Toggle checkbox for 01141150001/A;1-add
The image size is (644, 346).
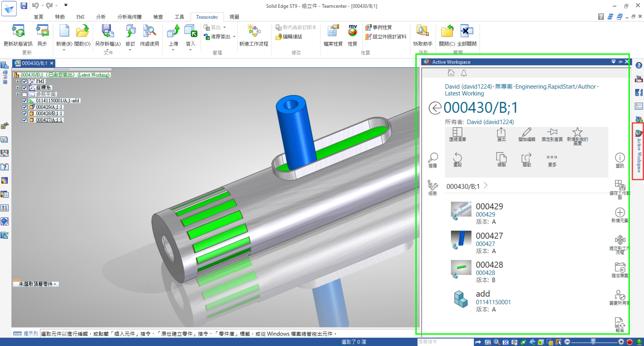point(24,101)
